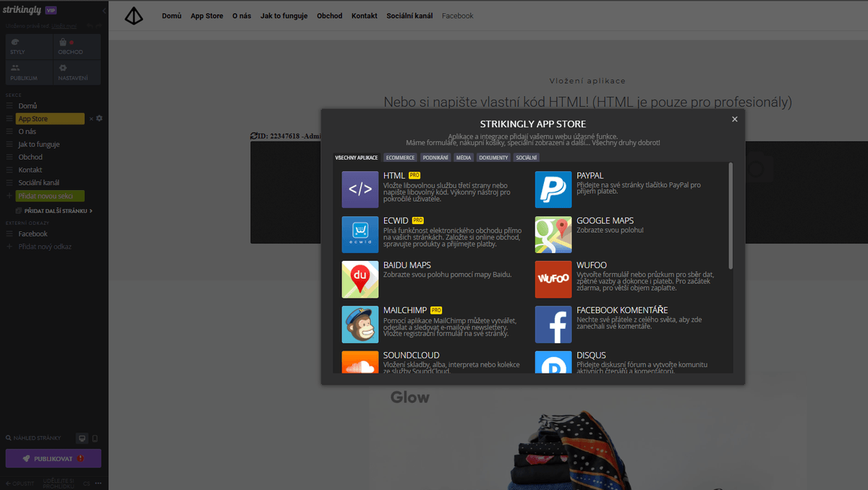Click the Publikovat button

(x=54, y=458)
